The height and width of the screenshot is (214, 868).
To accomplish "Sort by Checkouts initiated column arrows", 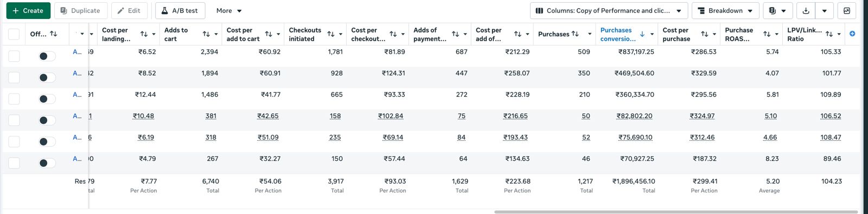I will click(331, 34).
